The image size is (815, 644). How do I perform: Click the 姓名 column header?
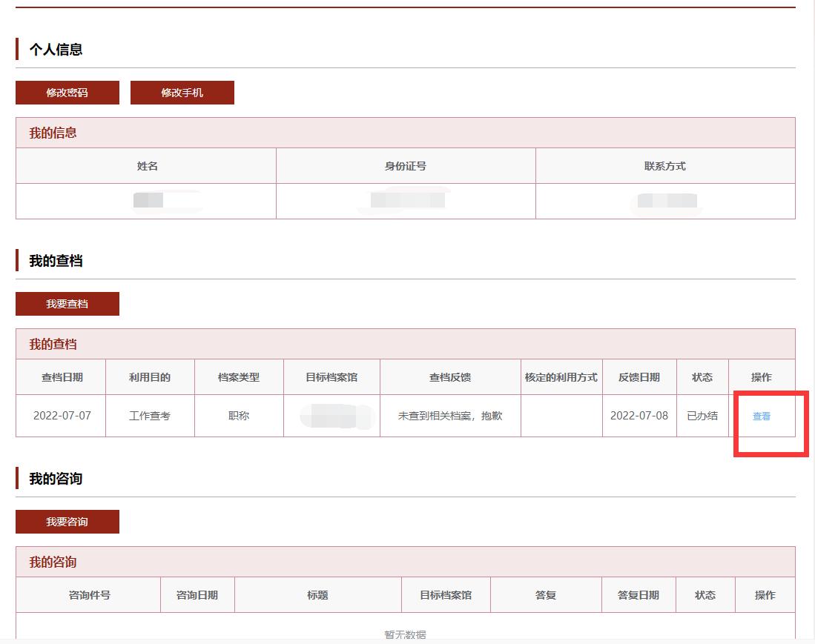tap(145, 165)
